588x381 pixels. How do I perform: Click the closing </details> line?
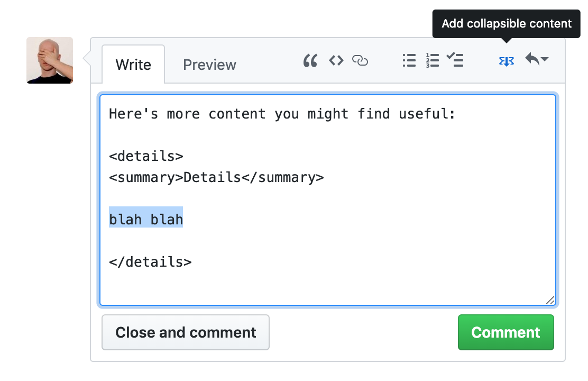tap(150, 261)
